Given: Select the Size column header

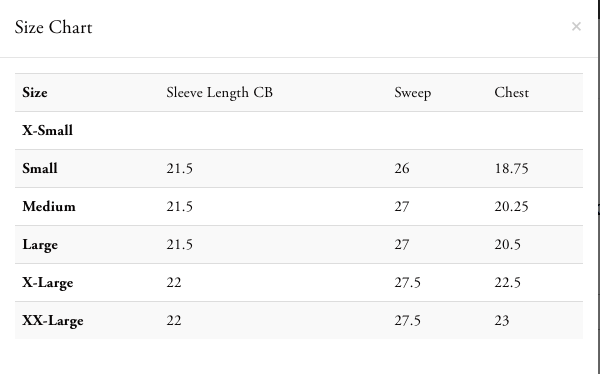Looking at the screenshot, I should (x=35, y=92).
